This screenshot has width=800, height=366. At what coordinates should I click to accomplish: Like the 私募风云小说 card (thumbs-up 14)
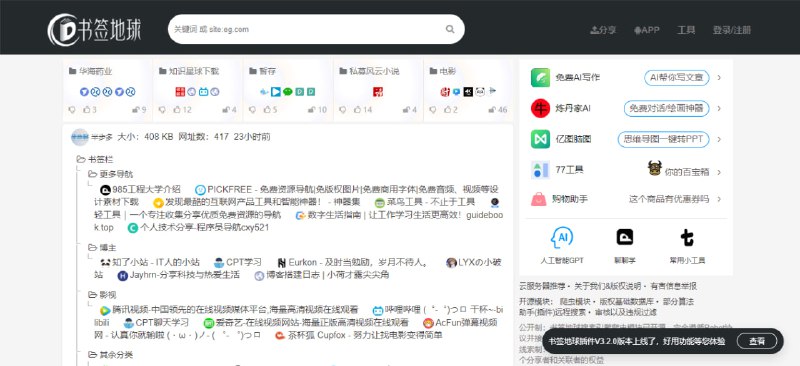(363, 110)
